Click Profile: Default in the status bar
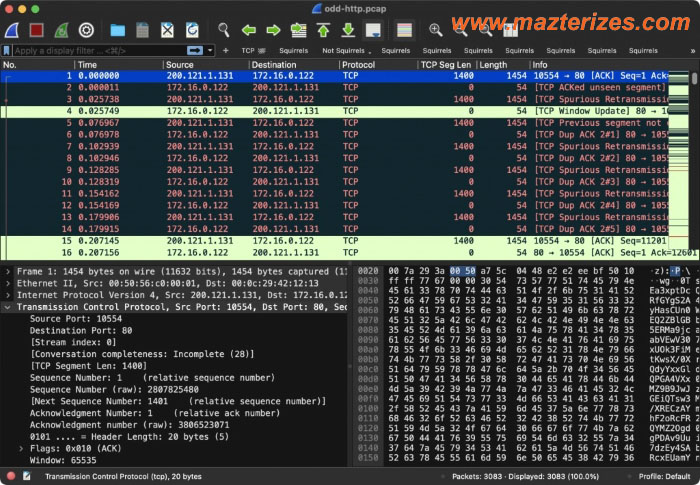Viewport: 700px width, 485px height. point(664,477)
